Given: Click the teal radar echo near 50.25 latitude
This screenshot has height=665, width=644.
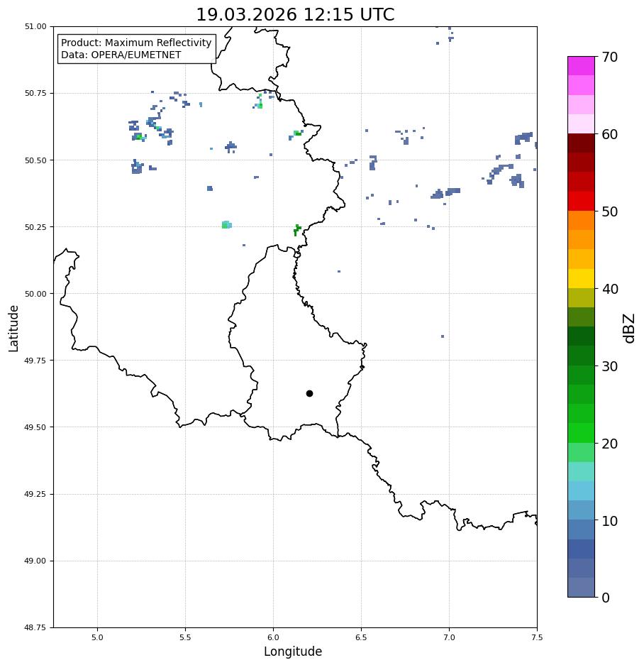Looking at the screenshot, I should click(227, 225).
